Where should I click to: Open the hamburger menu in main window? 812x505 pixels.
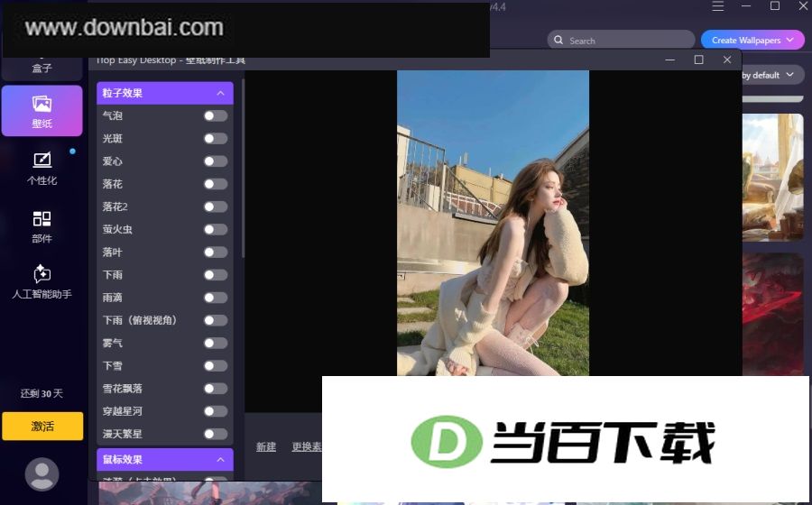(718, 6)
